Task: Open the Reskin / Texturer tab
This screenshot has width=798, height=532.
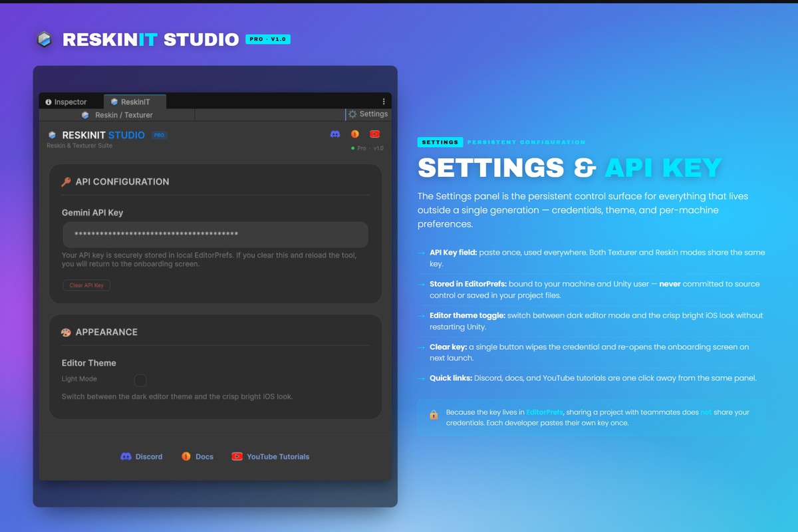Action: tap(117, 115)
